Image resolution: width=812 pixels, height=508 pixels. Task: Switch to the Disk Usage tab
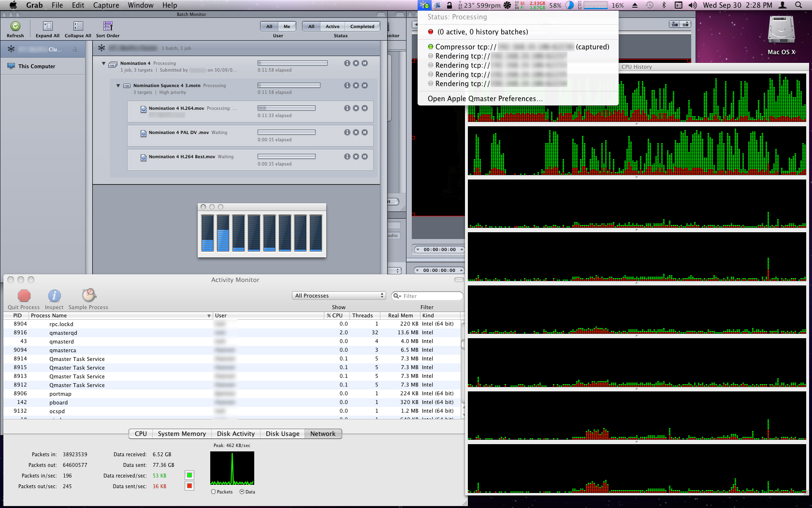tap(282, 434)
